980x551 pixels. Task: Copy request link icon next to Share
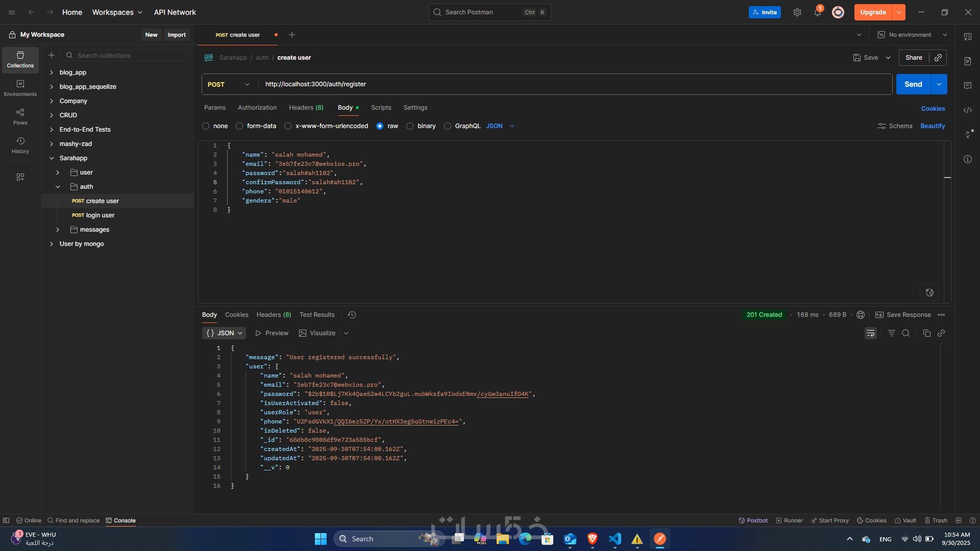[x=938, y=58]
